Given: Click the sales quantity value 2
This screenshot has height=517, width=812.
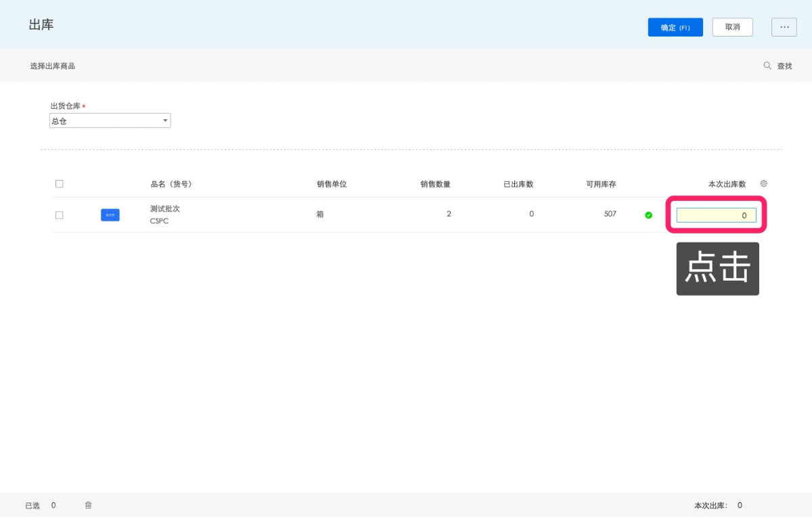Looking at the screenshot, I should point(449,214).
